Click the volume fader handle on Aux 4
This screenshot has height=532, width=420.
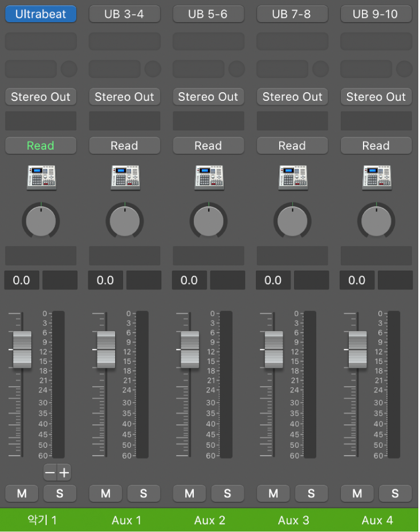tap(357, 350)
